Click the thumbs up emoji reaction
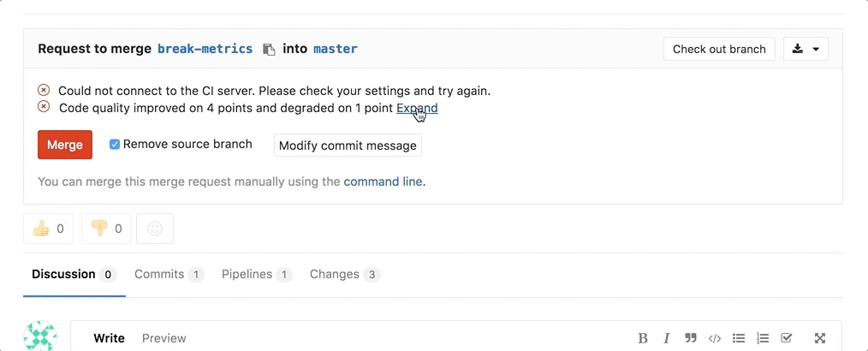Screen dimensions: 868x351 (48, 229)
